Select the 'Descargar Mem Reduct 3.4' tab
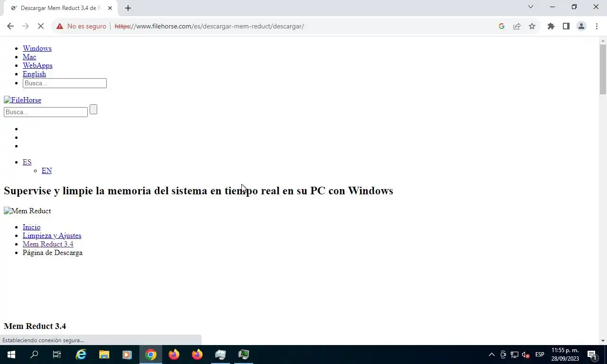 click(x=61, y=8)
